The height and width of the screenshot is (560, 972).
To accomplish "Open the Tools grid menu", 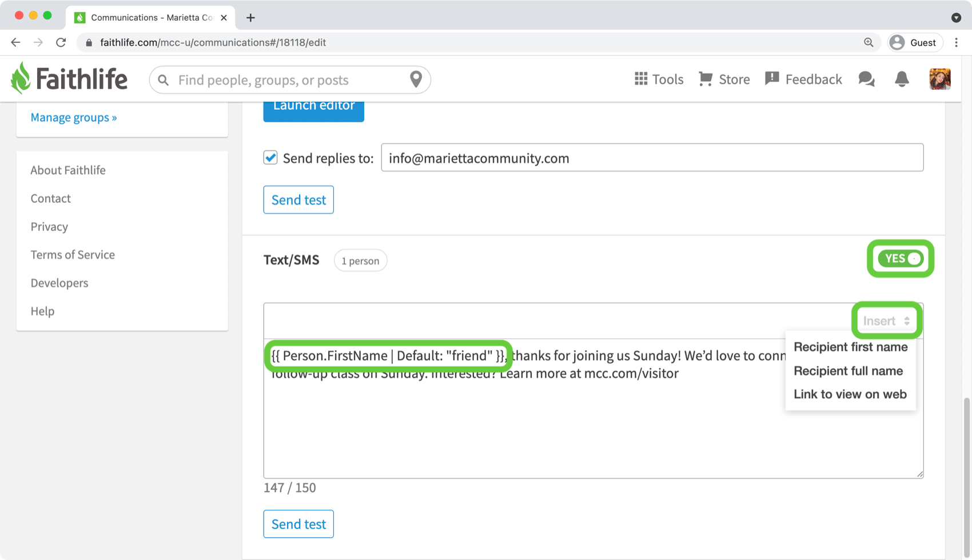I will (x=659, y=79).
